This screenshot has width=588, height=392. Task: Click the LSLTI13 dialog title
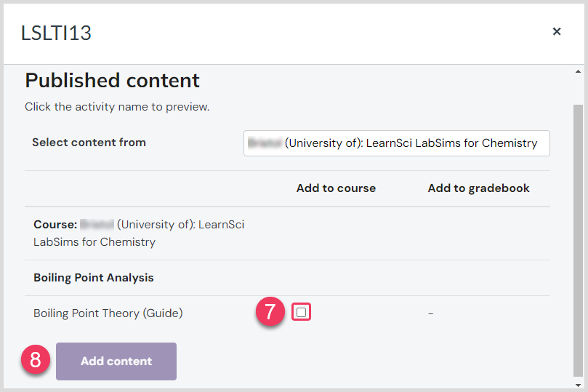coord(56,33)
